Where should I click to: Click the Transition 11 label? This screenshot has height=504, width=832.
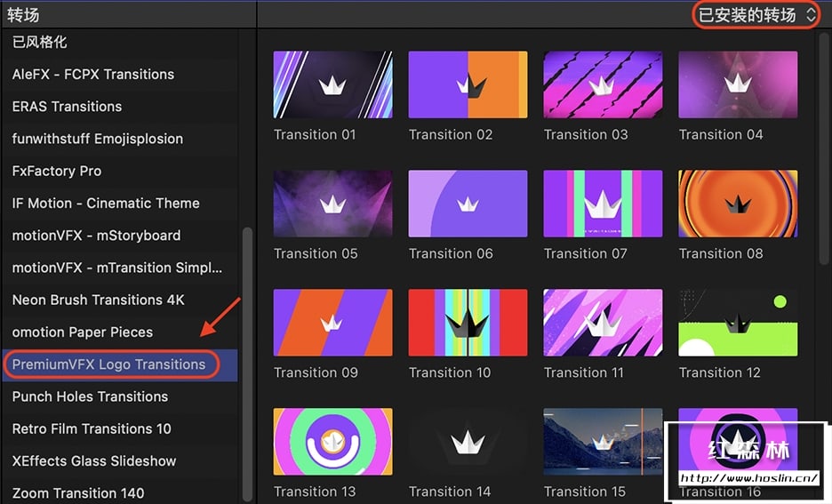click(584, 372)
